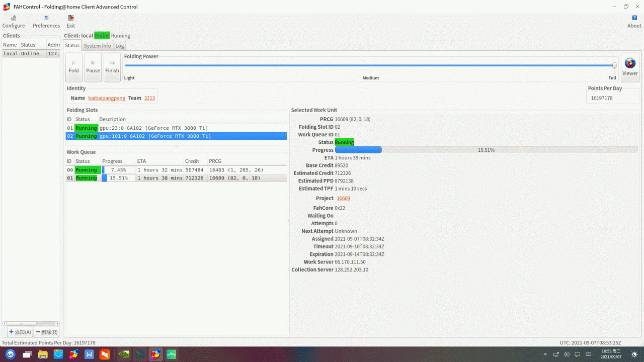Image resolution: width=644 pixels, height=362 pixels.
Task: Click the Clients Status column header
Action: tap(33, 45)
